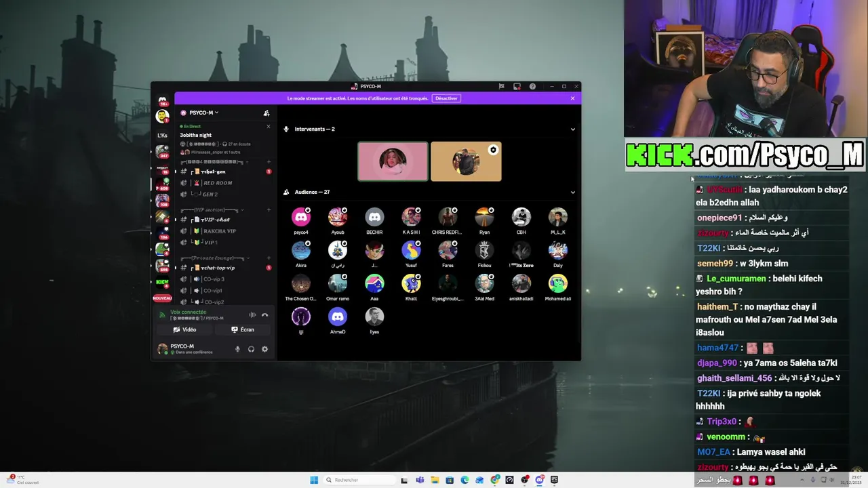This screenshot has width=868, height=488.
Task: Select the pink speaker tile in Intervenants
Action: pyautogui.click(x=393, y=161)
